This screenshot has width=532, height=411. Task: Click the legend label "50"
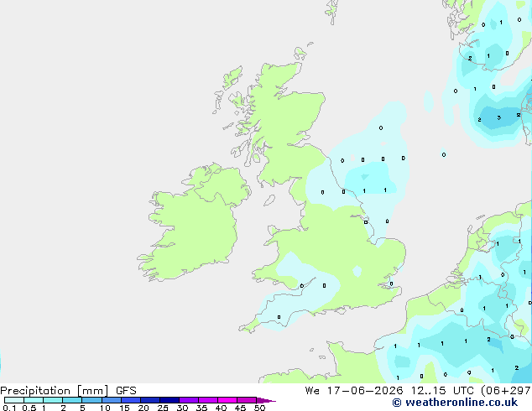pyautogui.click(x=259, y=408)
